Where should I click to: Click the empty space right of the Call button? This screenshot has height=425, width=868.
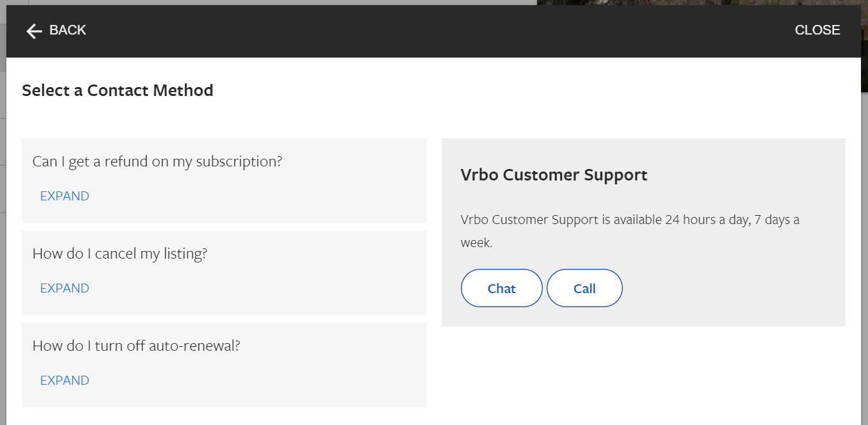(730, 289)
